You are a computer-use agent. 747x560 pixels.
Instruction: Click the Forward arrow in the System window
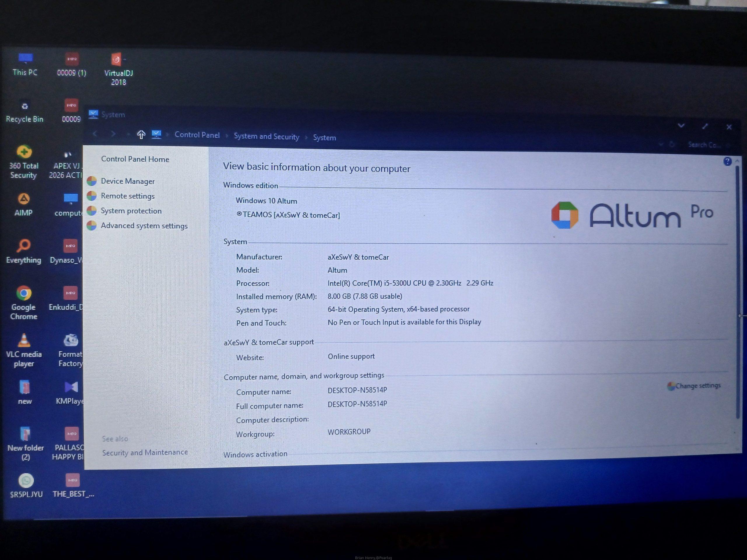pos(113,134)
